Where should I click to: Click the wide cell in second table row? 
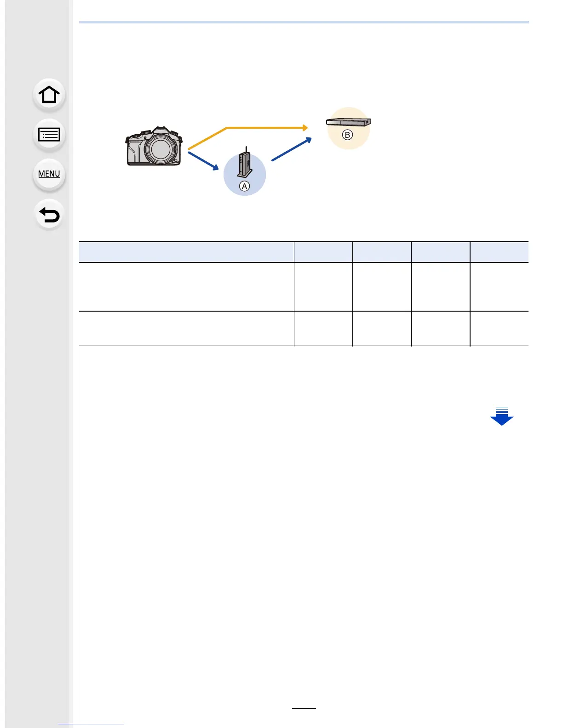(x=186, y=329)
